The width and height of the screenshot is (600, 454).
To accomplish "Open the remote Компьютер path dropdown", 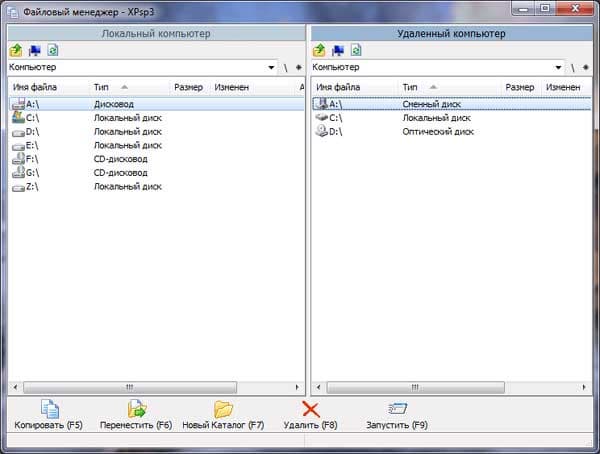I will pyautogui.click(x=558, y=67).
